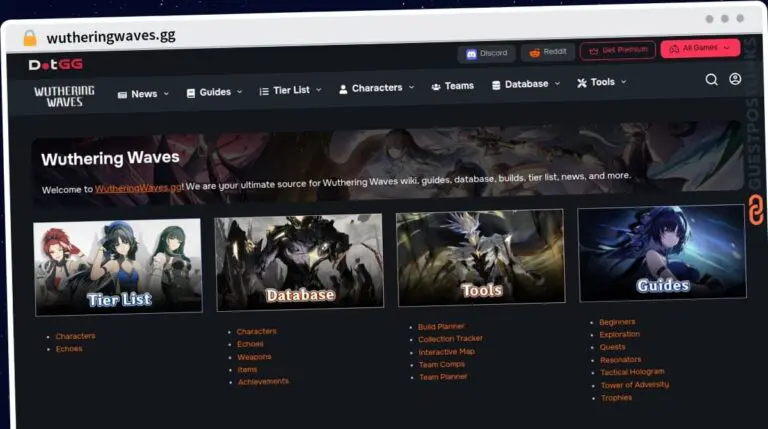Click the Guides book icon
Image resolution: width=768 pixels, height=429 pixels.
(191, 93)
